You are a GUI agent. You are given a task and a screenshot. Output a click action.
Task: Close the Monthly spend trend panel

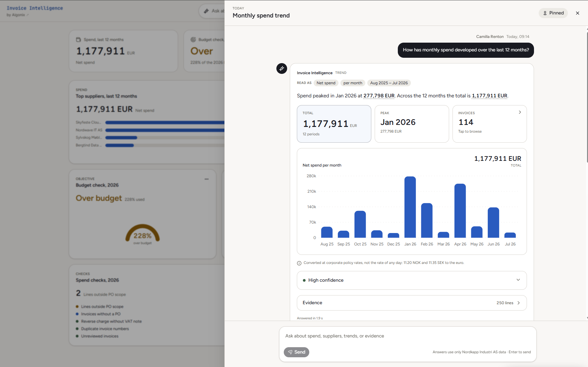[x=577, y=13]
